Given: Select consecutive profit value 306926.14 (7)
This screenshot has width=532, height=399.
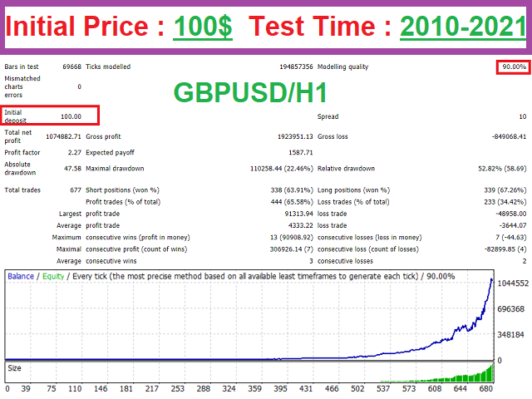Looking at the screenshot, I should click(x=292, y=249).
